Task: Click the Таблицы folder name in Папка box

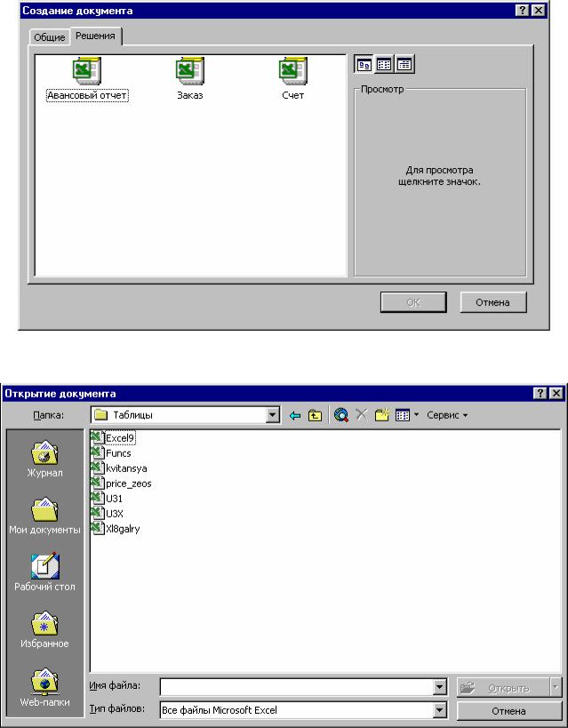Action: (132, 415)
